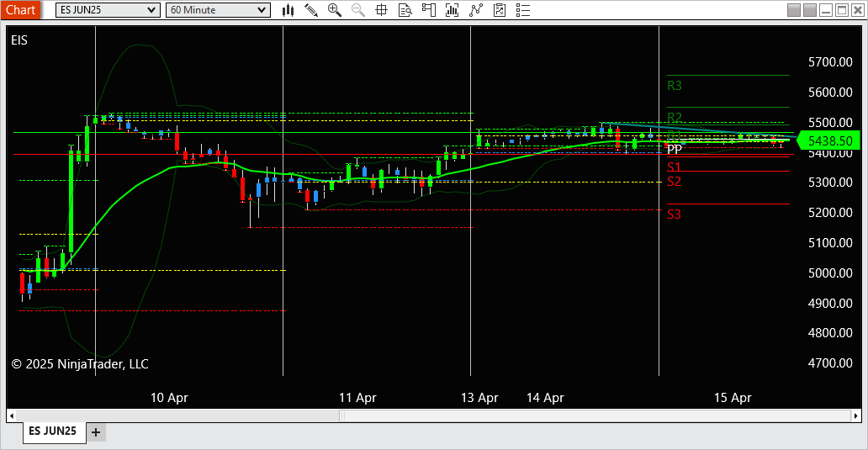Viewport: 868px width, 450px height.
Task: Click the interval link color button
Action: coord(810,10)
